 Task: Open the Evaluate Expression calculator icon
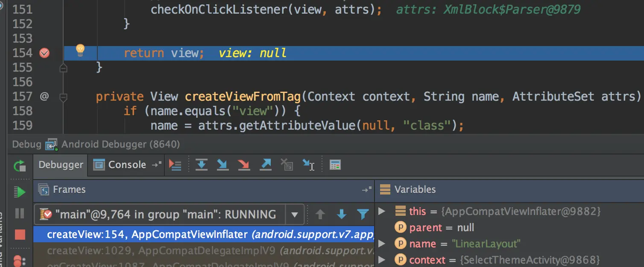click(335, 165)
